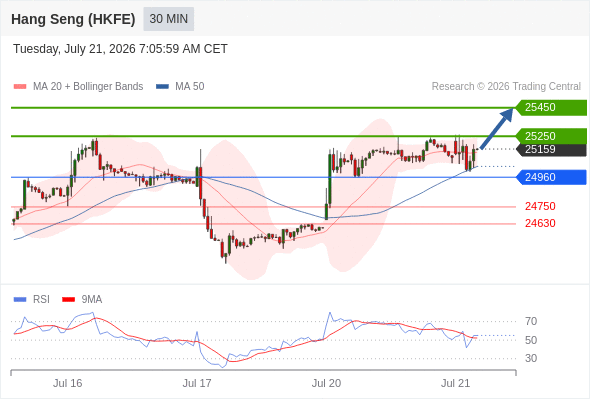Click the RSI 70 axis value
The height and width of the screenshot is (400, 590).
click(x=531, y=321)
